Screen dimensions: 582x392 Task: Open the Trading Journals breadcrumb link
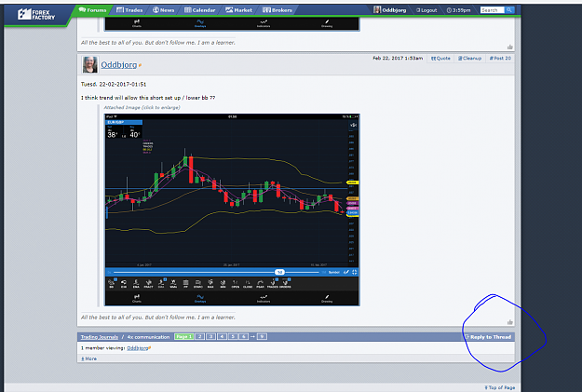[x=100, y=337]
